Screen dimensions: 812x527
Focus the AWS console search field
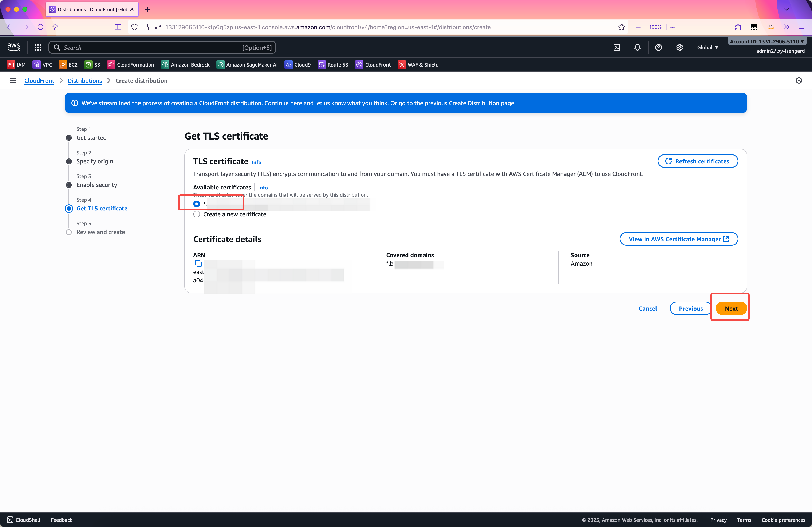click(162, 47)
